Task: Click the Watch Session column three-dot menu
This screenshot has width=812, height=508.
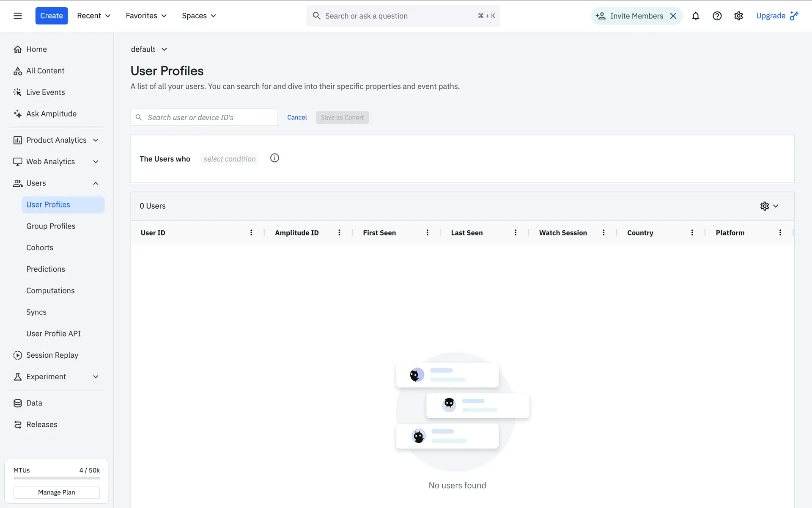Action: pos(604,232)
